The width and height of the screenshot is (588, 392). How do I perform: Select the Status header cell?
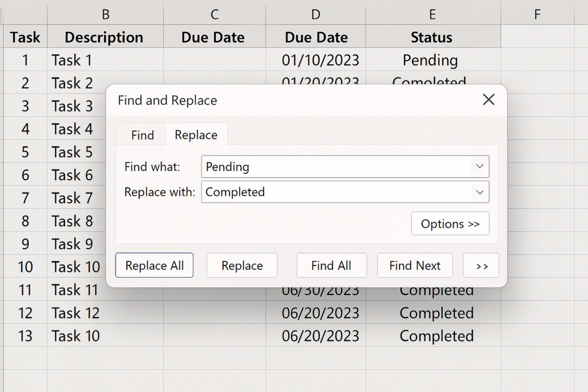point(432,38)
